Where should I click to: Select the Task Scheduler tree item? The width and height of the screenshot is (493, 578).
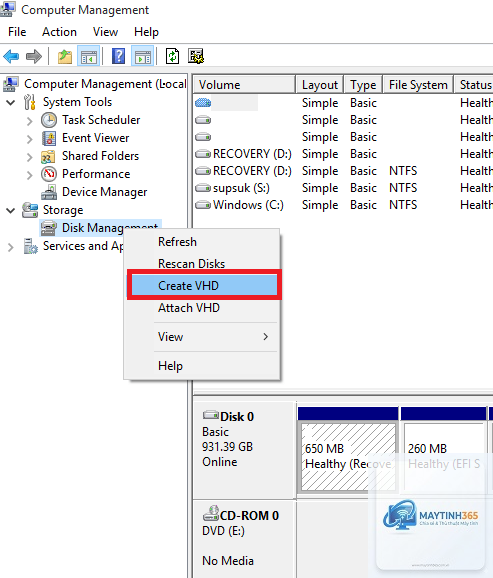click(101, 120)
